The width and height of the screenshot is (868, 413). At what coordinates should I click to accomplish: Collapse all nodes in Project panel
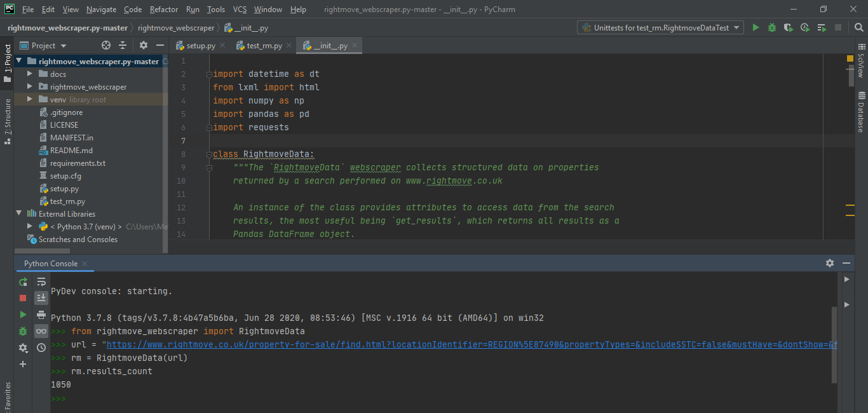123,45
